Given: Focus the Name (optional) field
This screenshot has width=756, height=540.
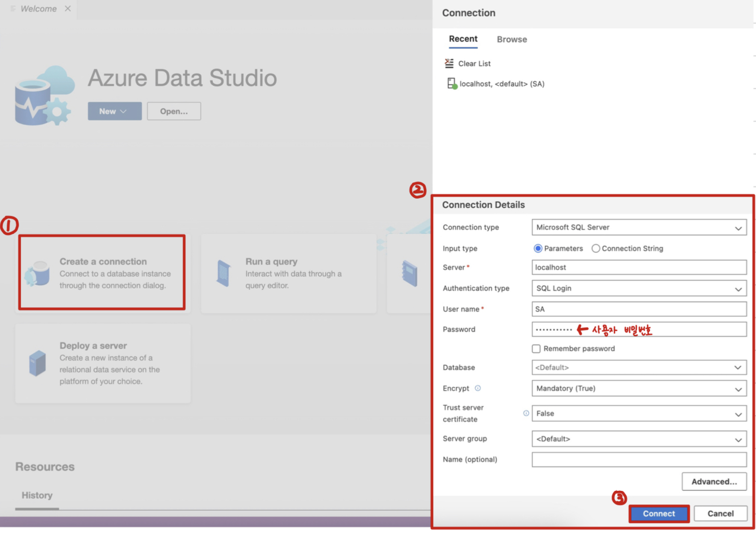Looking at the screenshot, I should [639, 459].
